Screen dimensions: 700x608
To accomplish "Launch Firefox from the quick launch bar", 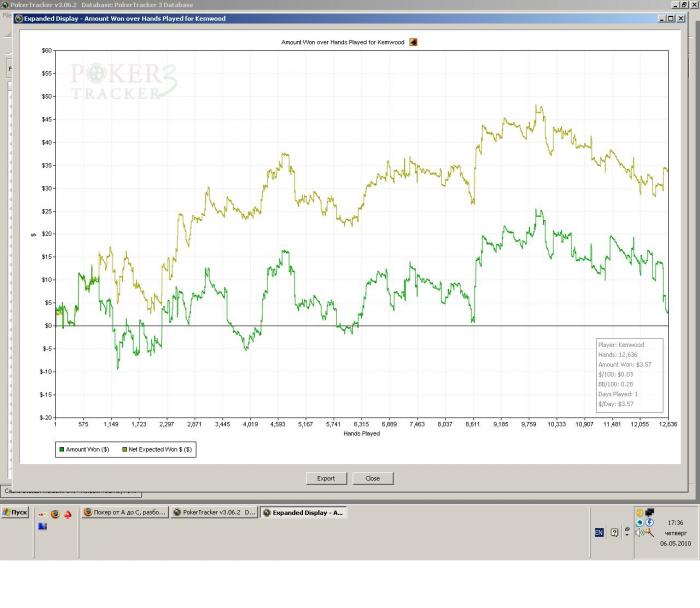I will coord(55,514).
